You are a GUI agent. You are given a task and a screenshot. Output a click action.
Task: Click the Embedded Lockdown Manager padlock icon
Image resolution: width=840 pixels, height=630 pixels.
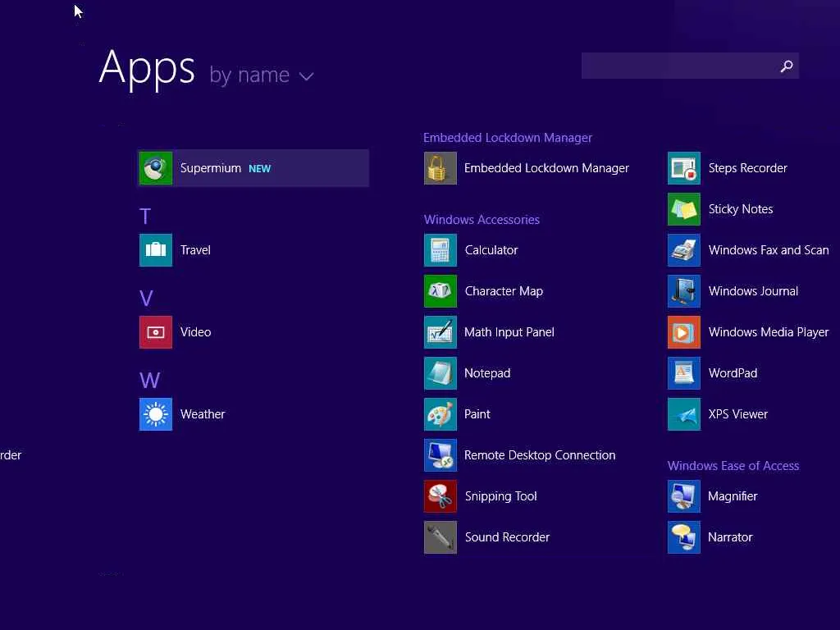441,168
